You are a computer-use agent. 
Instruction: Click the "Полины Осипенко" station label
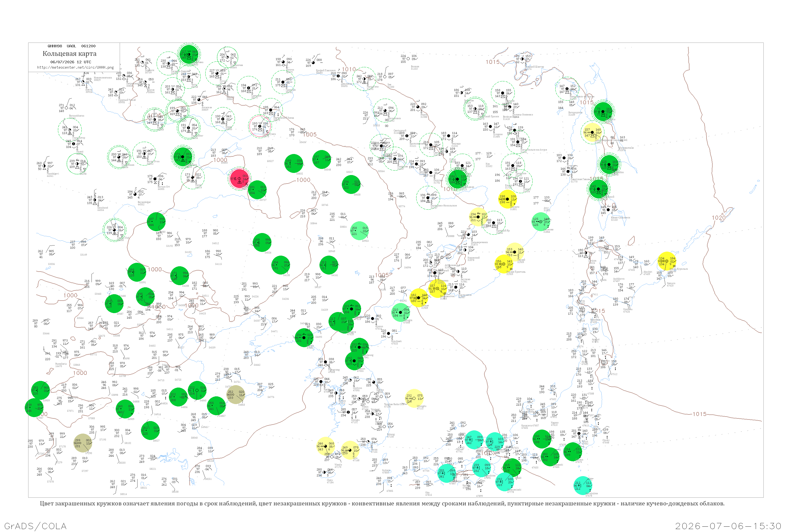click(523, 115)
